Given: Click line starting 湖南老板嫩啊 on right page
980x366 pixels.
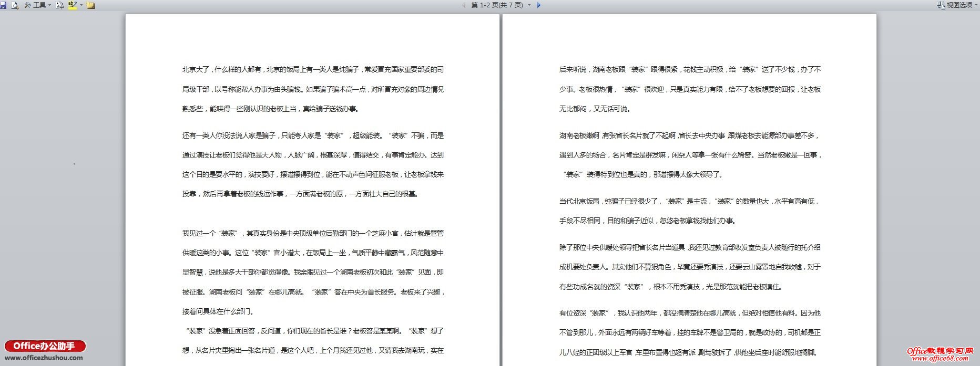Looking at the screenshot, I should [689, 135].
